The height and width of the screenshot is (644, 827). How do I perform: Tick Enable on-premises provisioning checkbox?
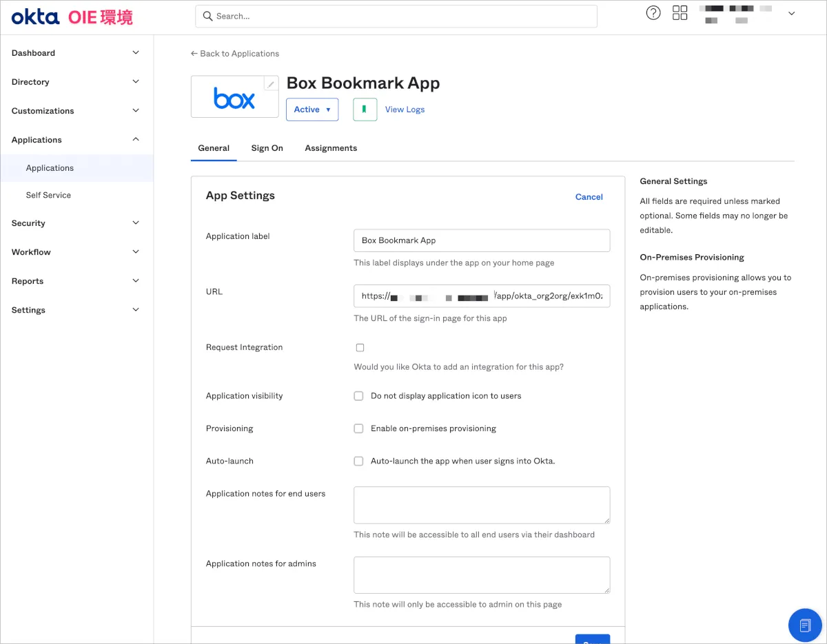pyautogui.click(x=358, y=428)
